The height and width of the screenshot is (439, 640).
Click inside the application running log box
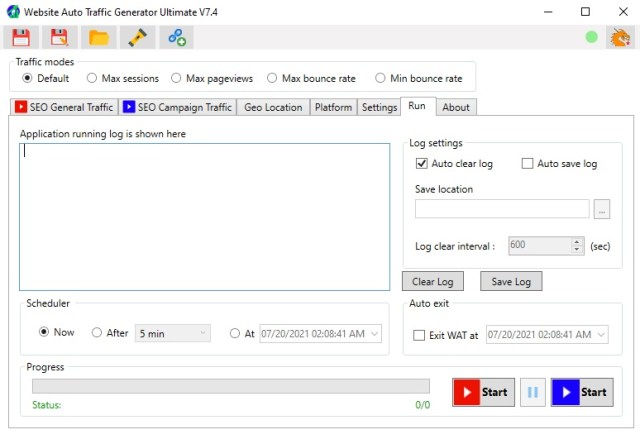[204, 217]
